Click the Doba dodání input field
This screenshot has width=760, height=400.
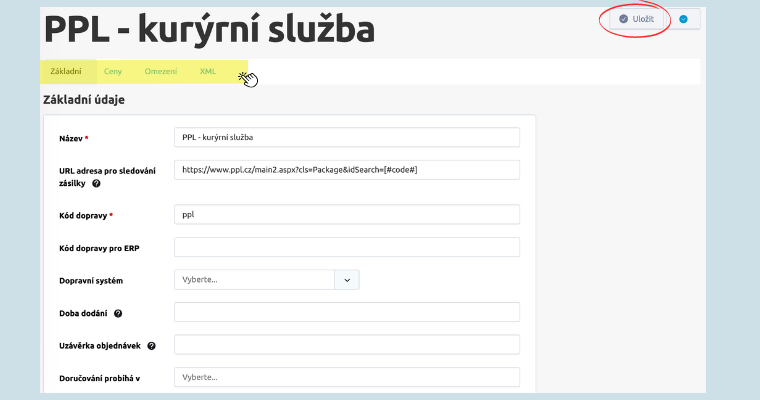(347, 312)
